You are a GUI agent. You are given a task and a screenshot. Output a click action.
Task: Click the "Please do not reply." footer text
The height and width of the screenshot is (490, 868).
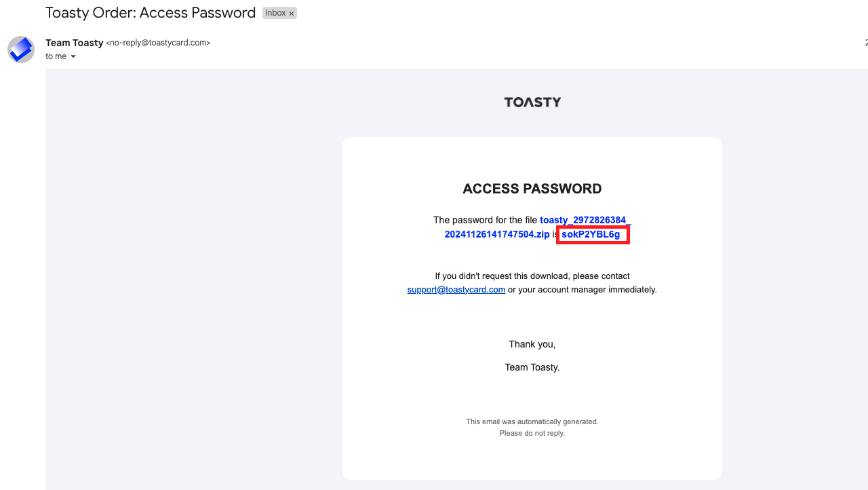tap(532, 433)
